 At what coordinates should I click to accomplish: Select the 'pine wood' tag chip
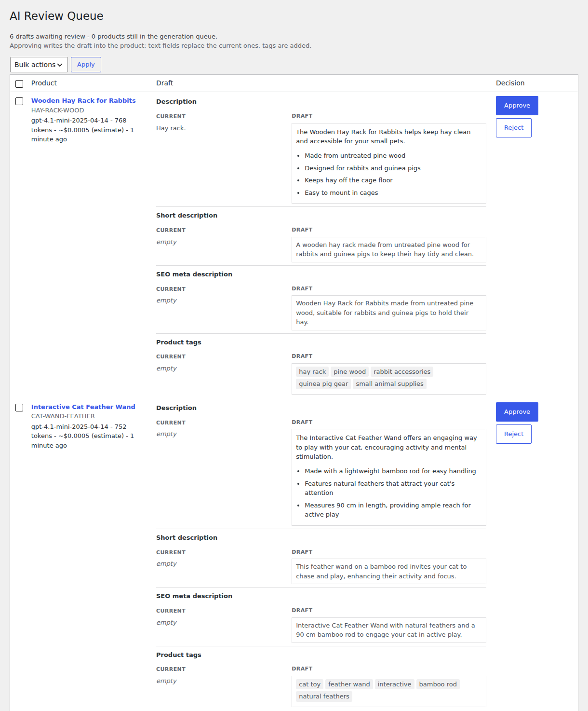pyautogui.click(x=349, y=372)
